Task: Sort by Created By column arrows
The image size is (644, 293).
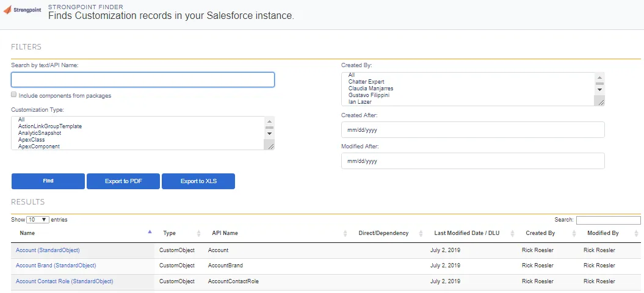Action: point(574,233)
